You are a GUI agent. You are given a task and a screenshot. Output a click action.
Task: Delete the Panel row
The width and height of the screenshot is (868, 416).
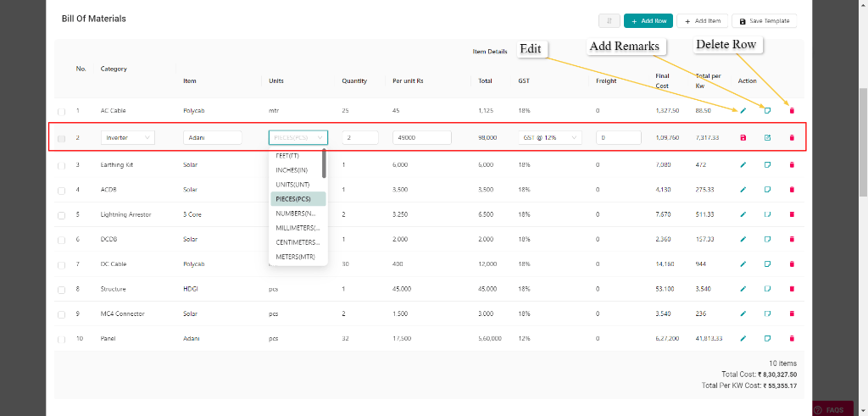792,338
